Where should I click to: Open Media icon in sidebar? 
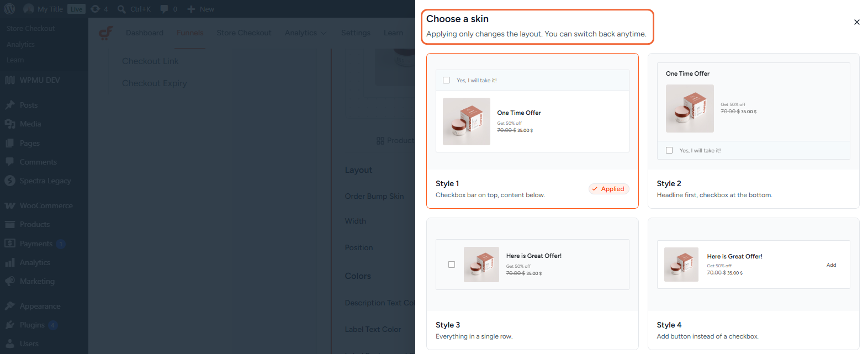[10, 124]
